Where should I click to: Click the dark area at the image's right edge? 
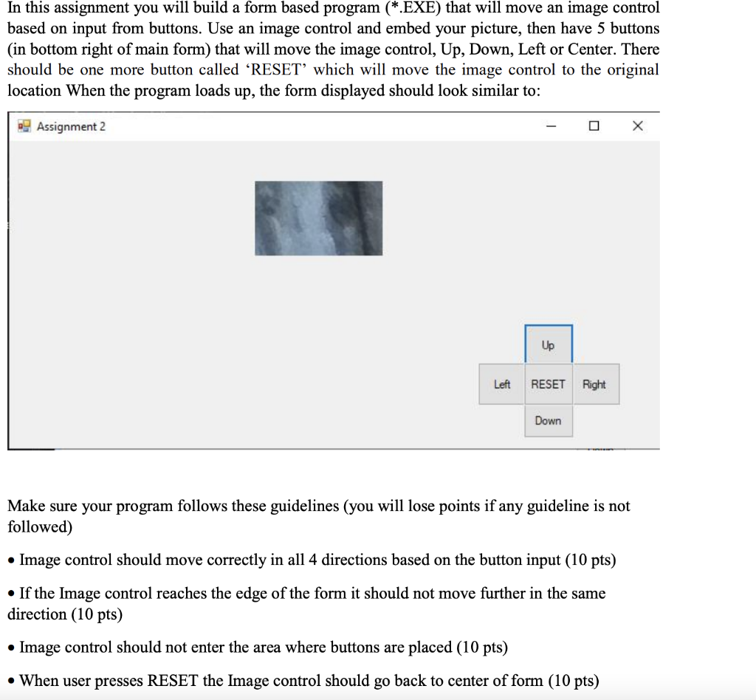[x=369, y=217]
